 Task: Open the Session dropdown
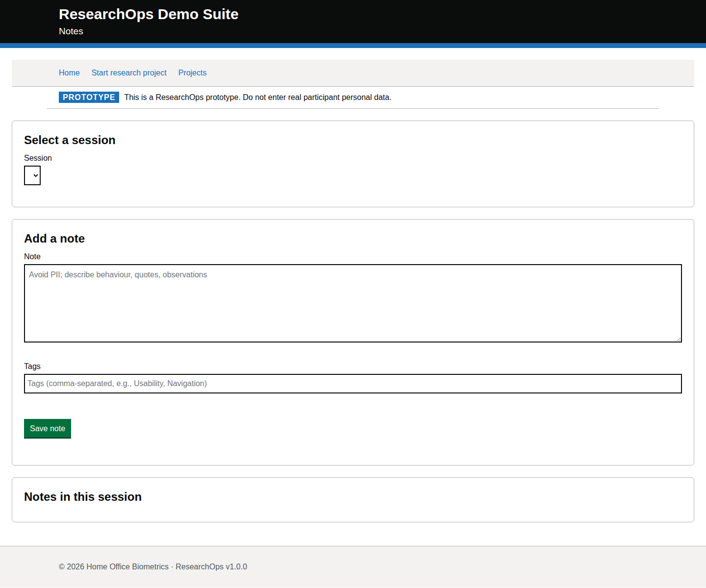pos(32,175)
